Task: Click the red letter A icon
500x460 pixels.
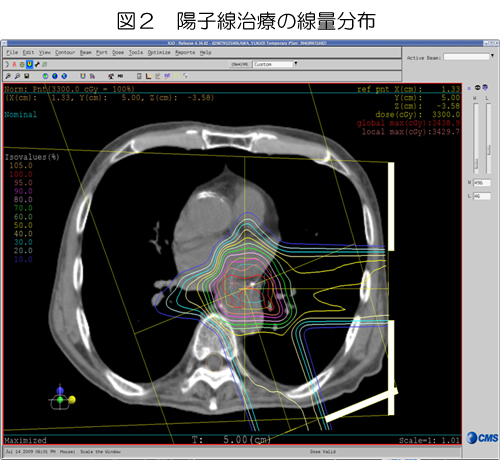Action: [x=14, y=65]
